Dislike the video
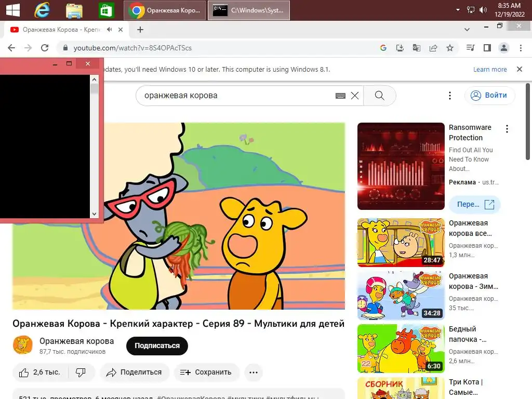 pos(81,373)
